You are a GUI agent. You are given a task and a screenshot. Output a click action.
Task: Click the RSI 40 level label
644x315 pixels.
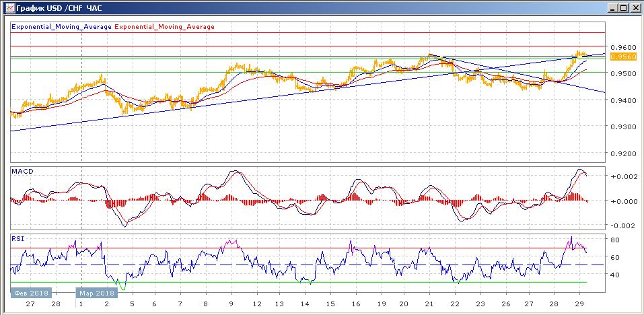[615, 275]
